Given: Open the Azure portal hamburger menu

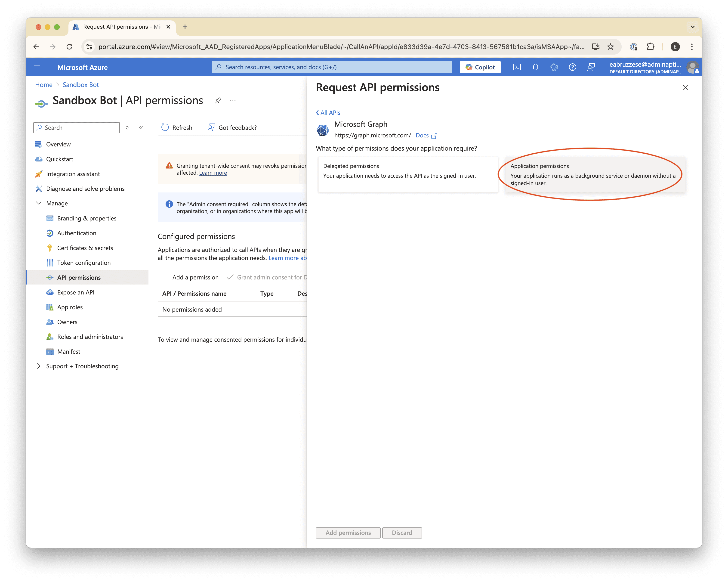Looking at the screenshot, I should 37,67.
